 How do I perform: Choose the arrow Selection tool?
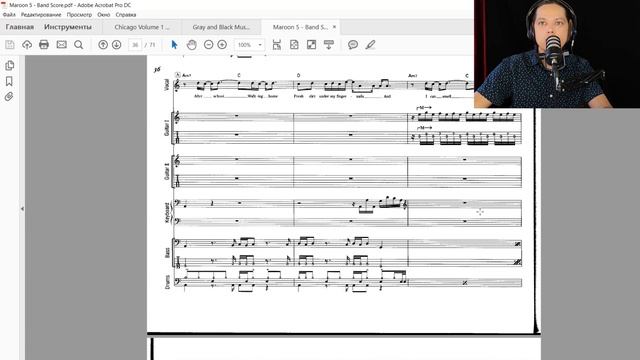(174, 44)
